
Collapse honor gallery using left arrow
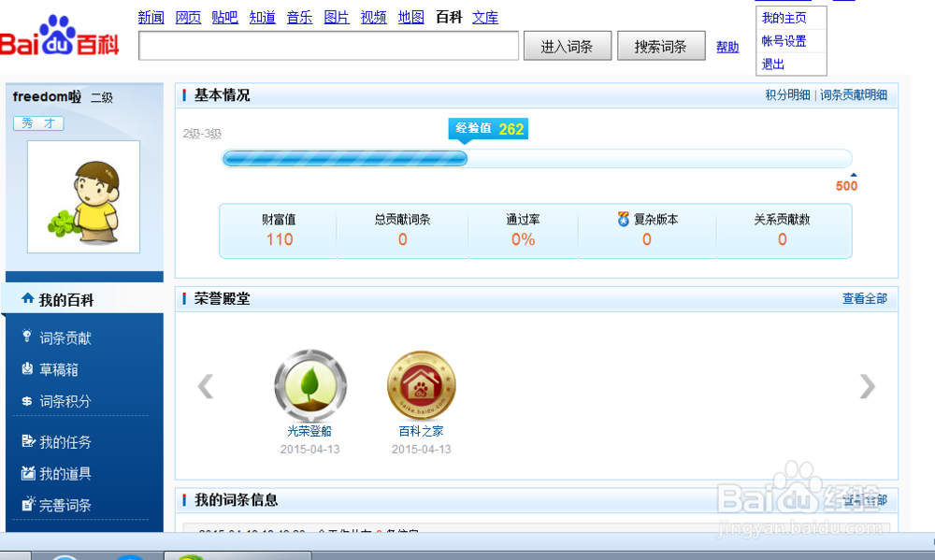[x=206, y=385]
